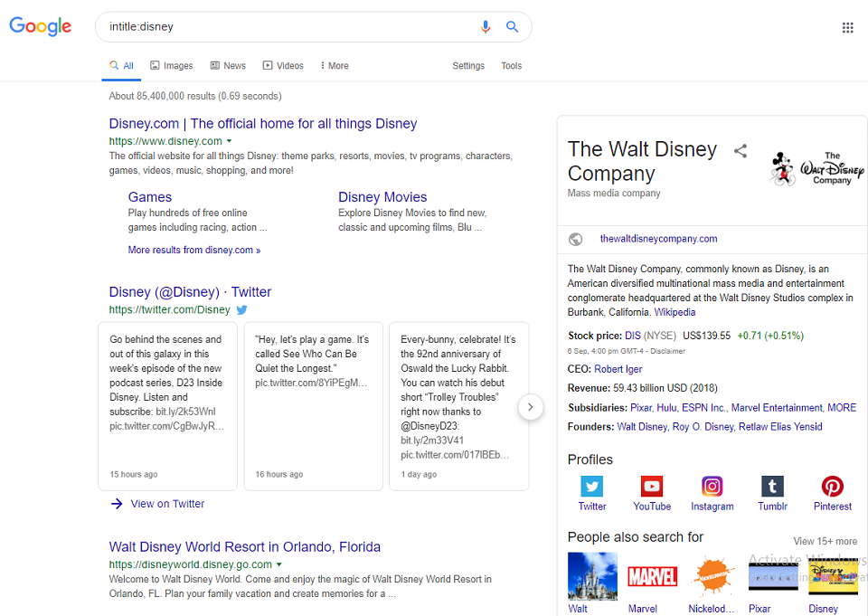
Task: Click the Twitter bird icon next to twitter.com/Disney
Action: (x=242, y=309)
